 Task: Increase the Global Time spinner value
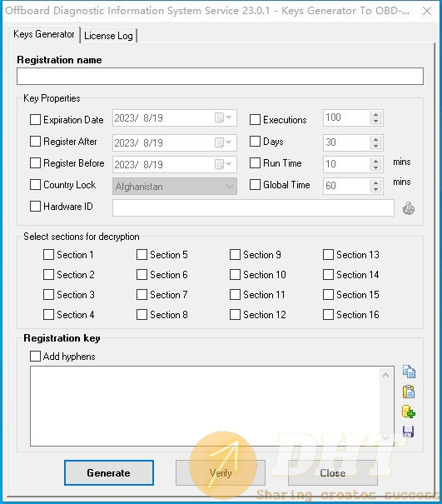[375, 182]
